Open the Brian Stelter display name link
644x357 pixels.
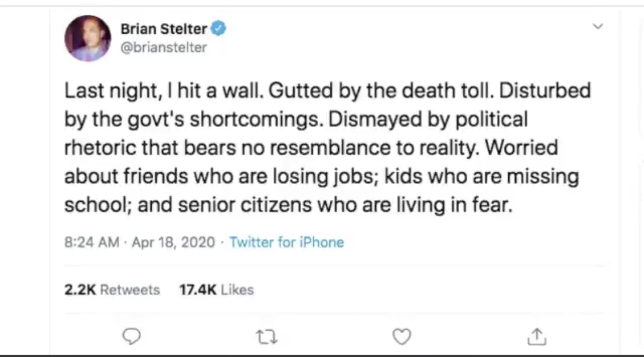(164, 29)
